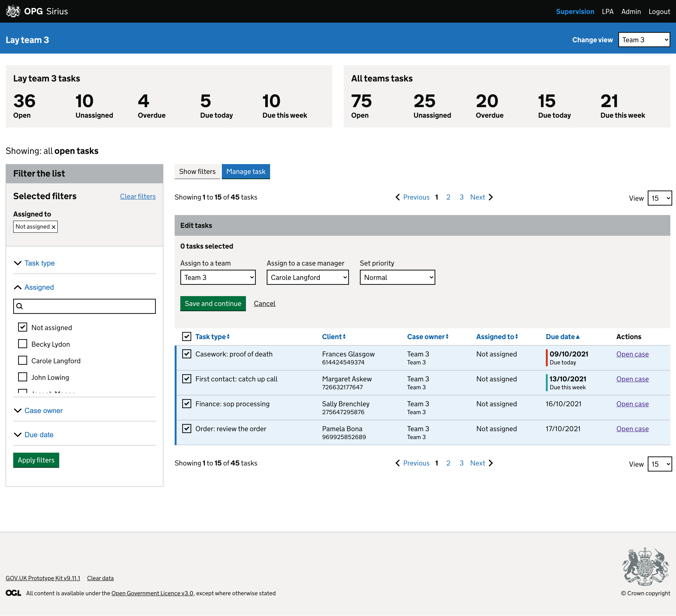Viewport: 676px width, 616px height.
Task: Open the Assign to a team dropdown
Action: click(x=218, y=277)
